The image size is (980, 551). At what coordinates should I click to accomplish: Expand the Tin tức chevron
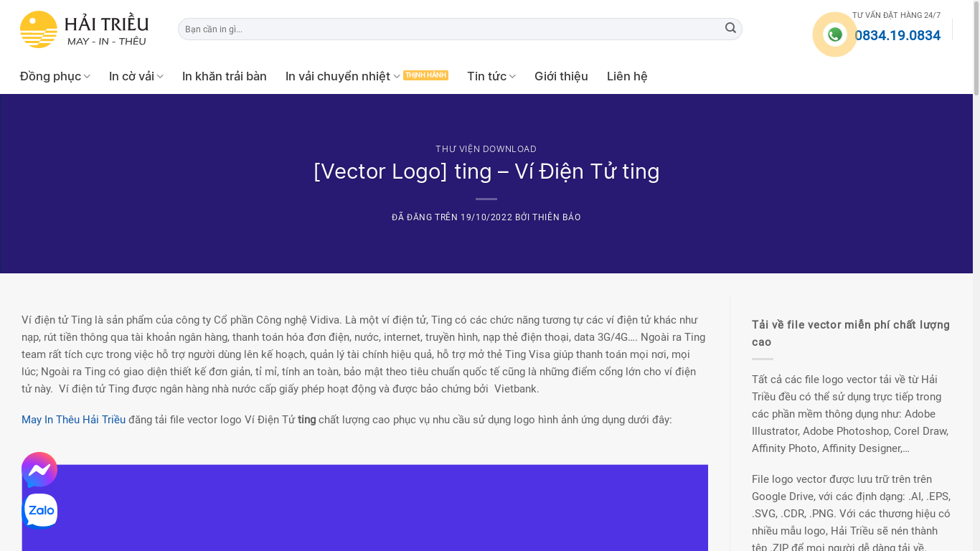(512, 77)
